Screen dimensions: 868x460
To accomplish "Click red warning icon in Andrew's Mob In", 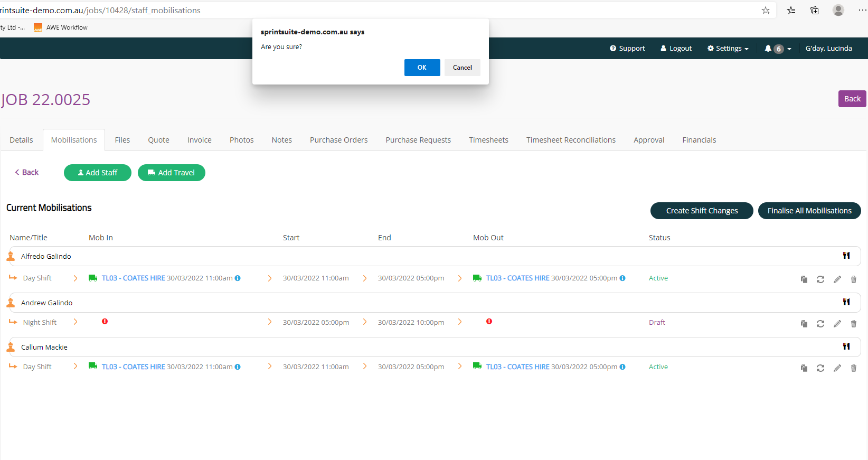I will coord(105,321).
